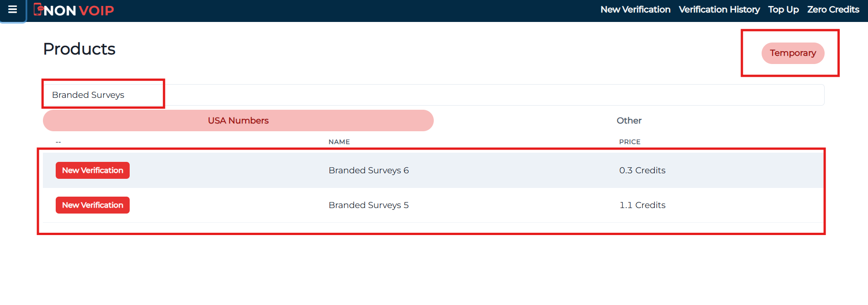Screen dimensions: 868x305
Task: Click the NON VOIP logo
Action: (74, 10)
